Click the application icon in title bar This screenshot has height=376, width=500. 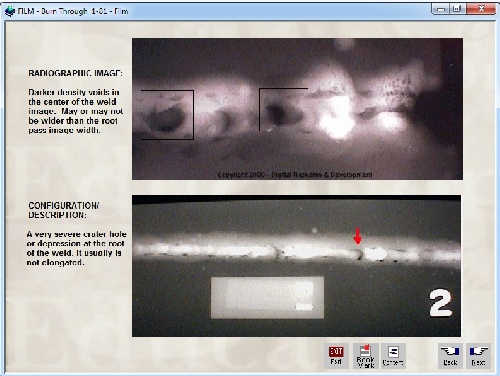pyautogui.click(x=10, y=11)
